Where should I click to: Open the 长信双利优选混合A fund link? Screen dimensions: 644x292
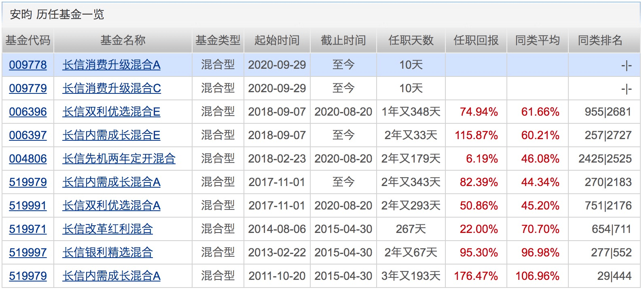[112, 205]
